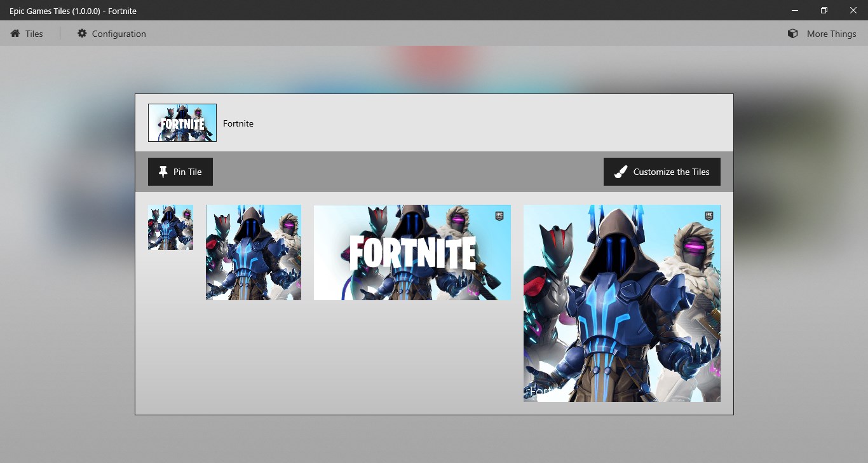Minimize the Epic Games Tiles window
This screenshot has width=868, height=463.
click(x=795, y=10)
